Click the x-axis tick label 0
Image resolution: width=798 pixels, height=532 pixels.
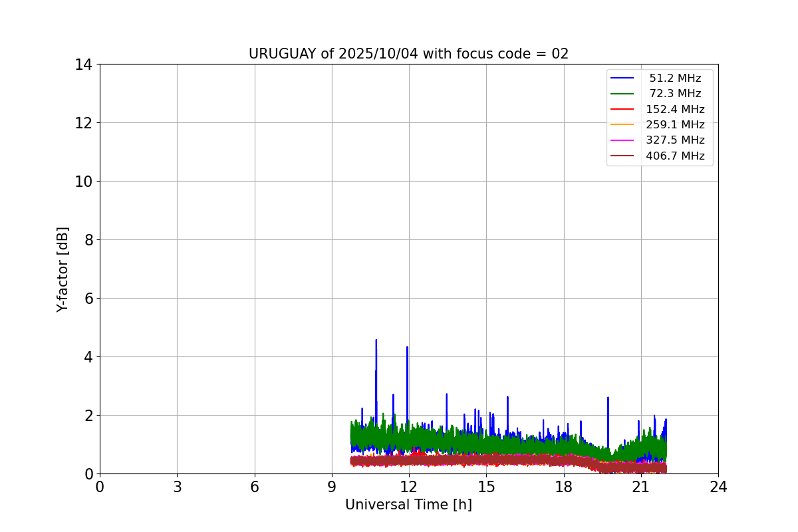pyautogui.click(x=100, y=487)
